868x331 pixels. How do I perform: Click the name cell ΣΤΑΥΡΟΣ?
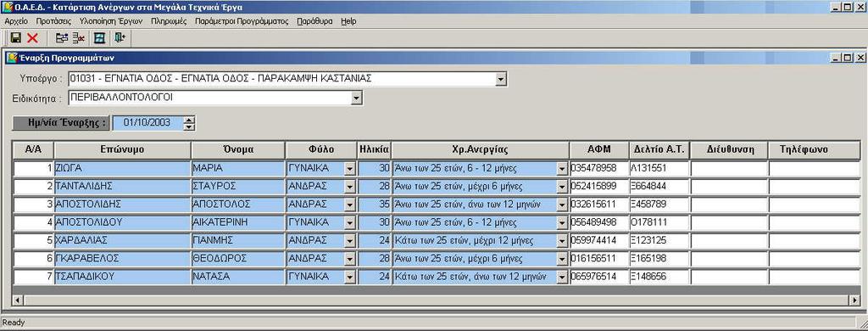(238, 186)
